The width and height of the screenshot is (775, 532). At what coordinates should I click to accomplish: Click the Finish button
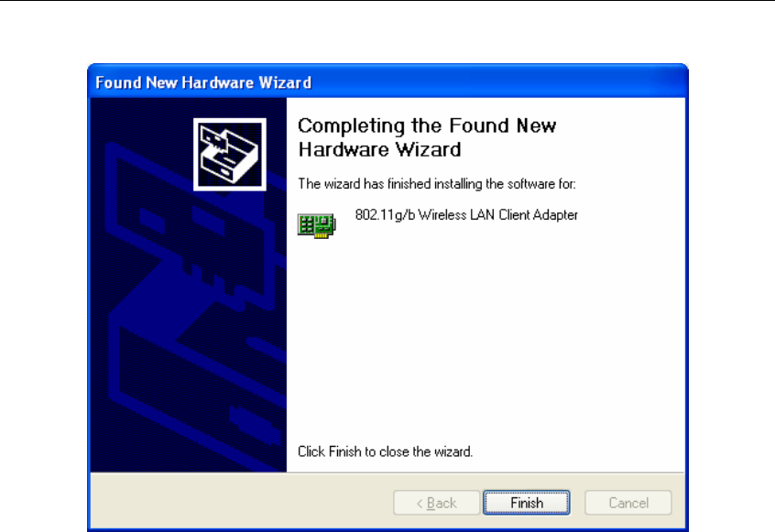pyautogui.click(x=527, y=503)
